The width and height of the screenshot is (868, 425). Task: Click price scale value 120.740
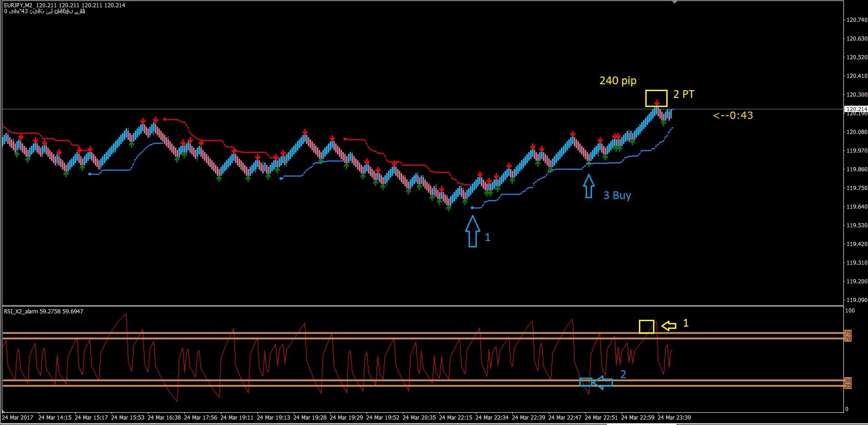857,20
